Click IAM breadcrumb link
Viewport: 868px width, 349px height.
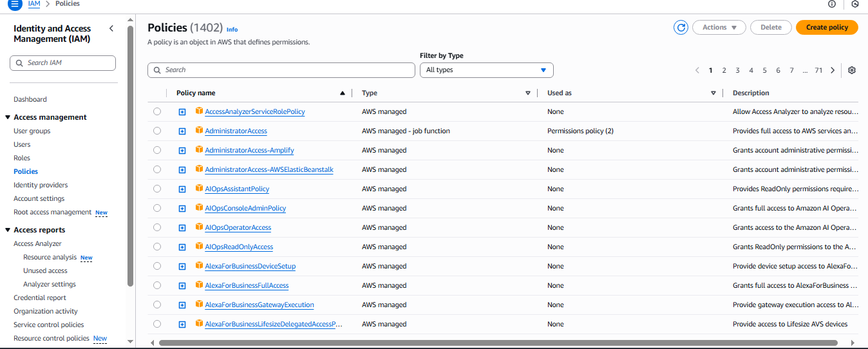tap(34, 4)
